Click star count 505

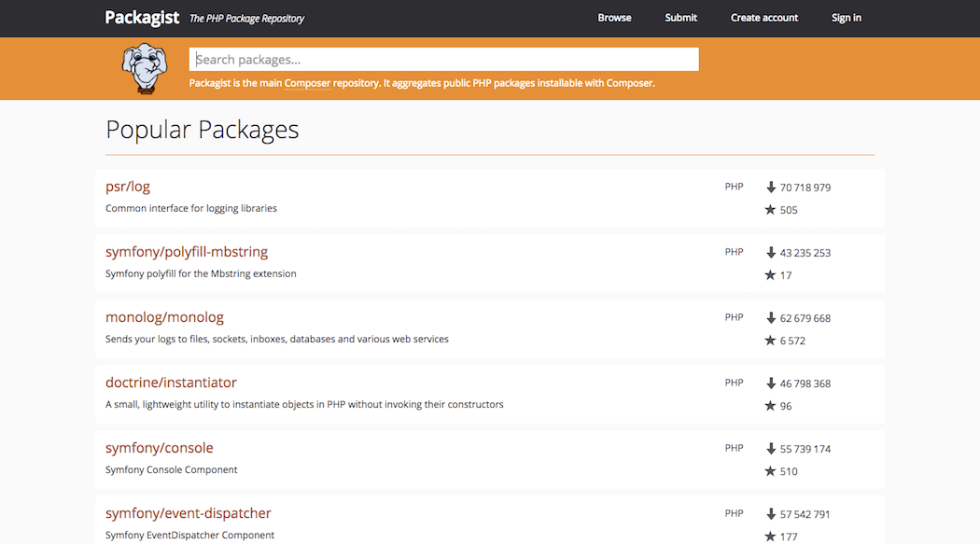pyautogui.click(x=789, y=210)
